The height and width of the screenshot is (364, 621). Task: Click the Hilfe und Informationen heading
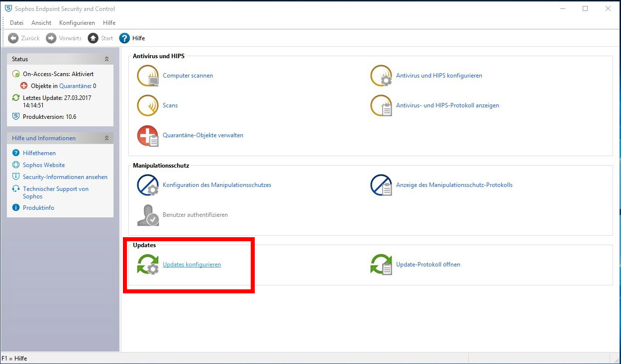coord(44,138)
